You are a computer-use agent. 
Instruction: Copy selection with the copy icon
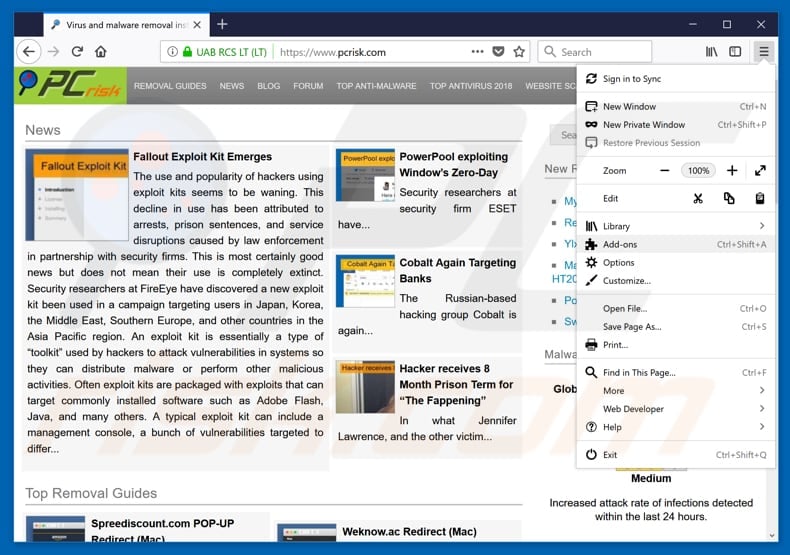pyautogui.click(x=729, y=198)
